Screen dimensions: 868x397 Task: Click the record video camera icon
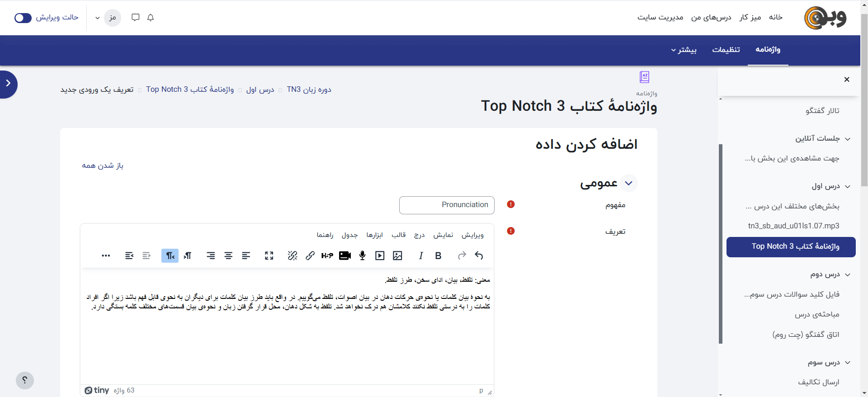pos(345,256)
